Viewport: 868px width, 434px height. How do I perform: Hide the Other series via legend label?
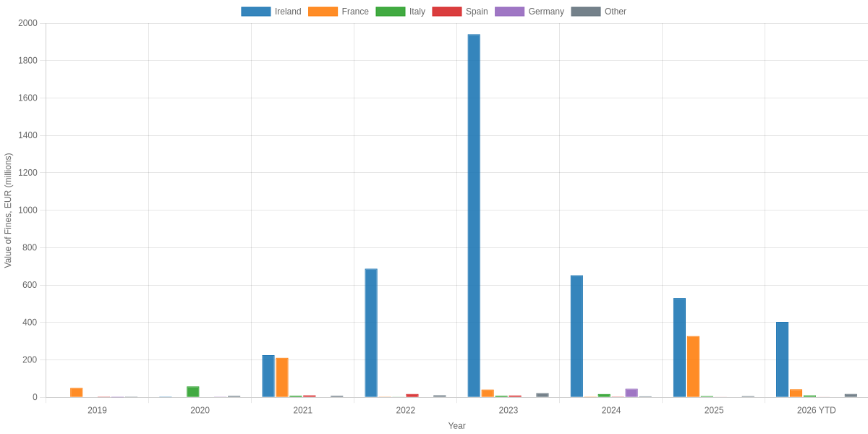pos(616,12)
